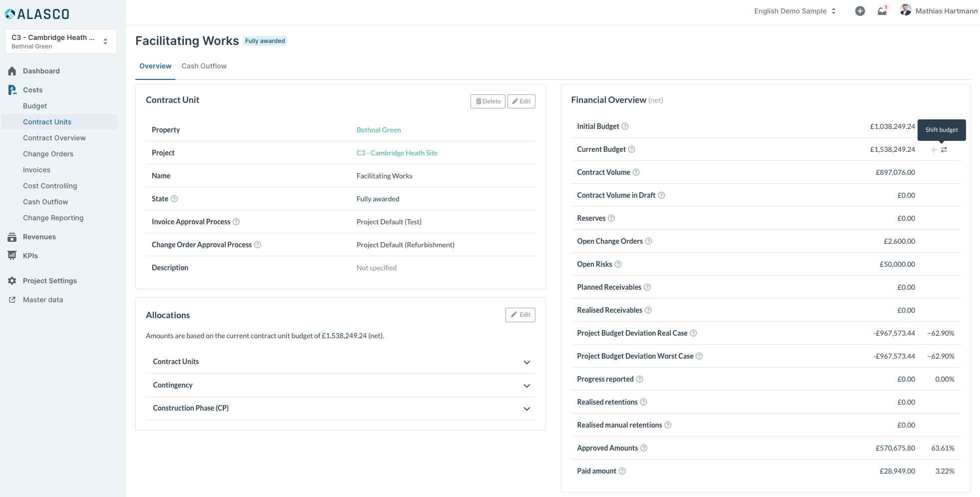Click the Shift budget arrows icon
This screenshot has width=980, height=497.
[x=944, y=150]
